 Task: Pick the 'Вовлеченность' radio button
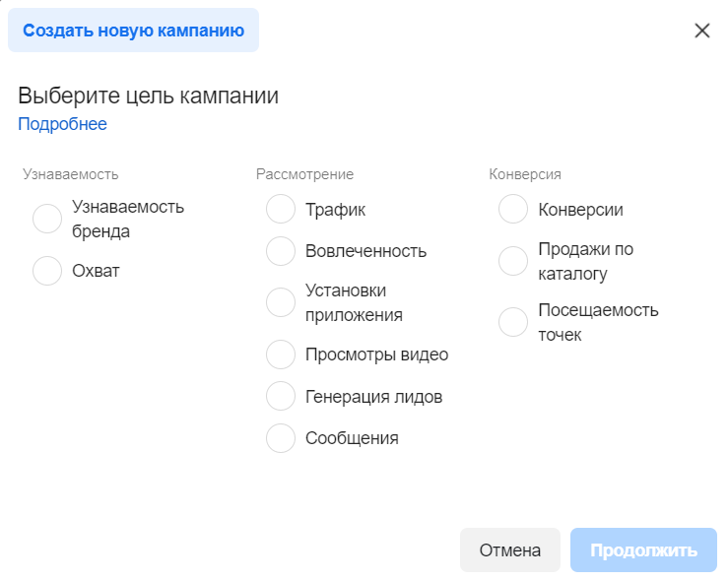tap(281, 251)
